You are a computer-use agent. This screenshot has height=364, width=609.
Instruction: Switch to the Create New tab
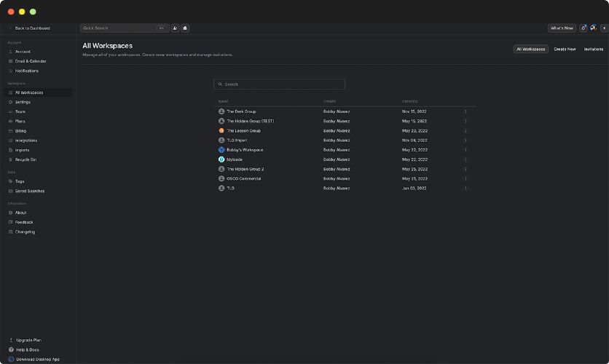click(x=565, y=50)
